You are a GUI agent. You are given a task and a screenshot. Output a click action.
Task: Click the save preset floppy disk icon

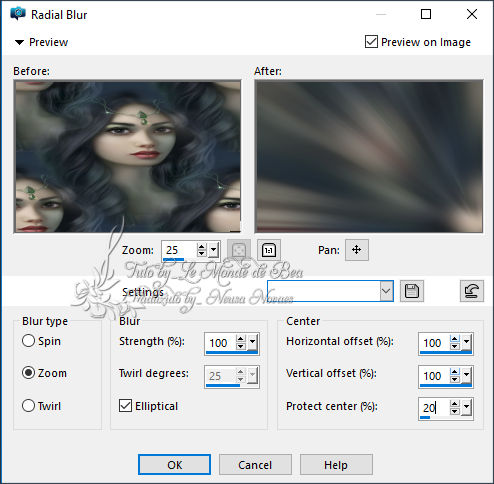coord(412,291)
